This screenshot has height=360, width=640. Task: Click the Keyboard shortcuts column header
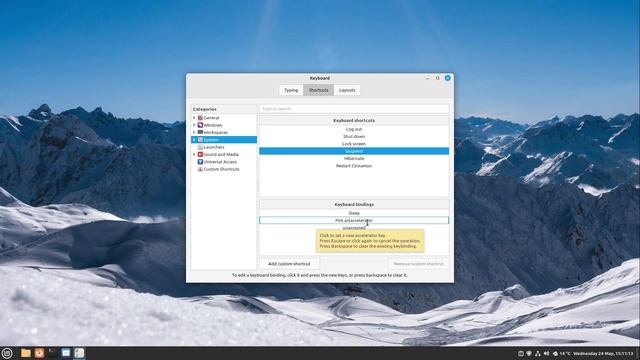[354, 121]
